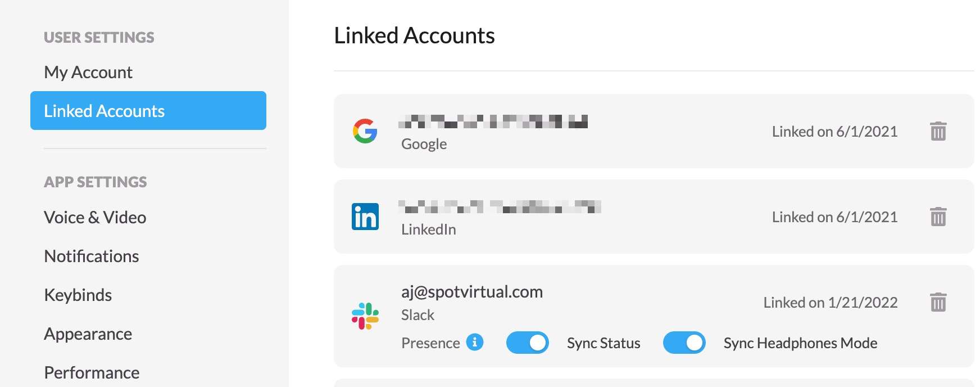Click the blurred Google account name

pos(493,121)
